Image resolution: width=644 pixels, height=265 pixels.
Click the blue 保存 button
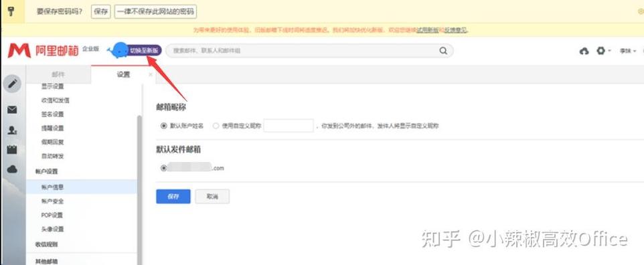[173, 196]
